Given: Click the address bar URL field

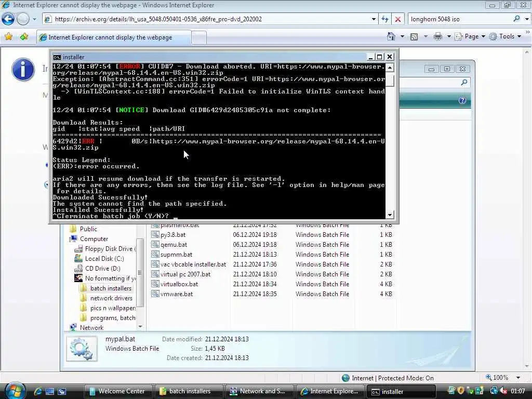Looking at the screenshot, I should point(208,19).
